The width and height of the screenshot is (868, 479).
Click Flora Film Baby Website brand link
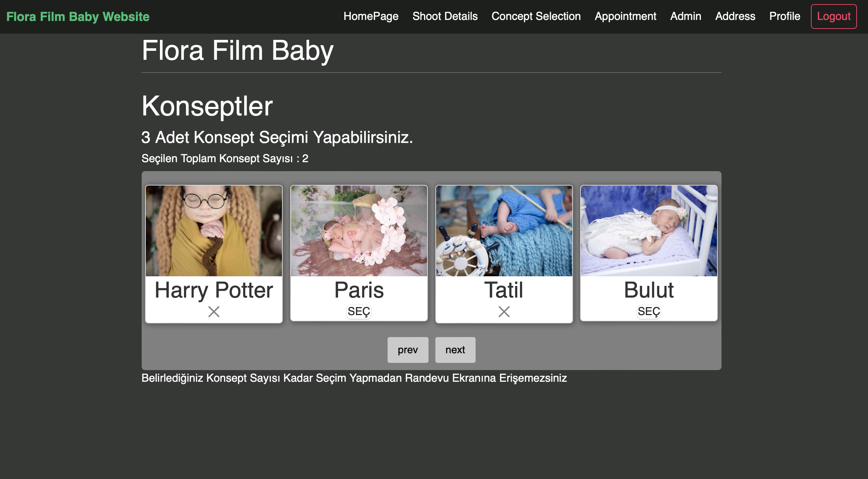(78, 16)
